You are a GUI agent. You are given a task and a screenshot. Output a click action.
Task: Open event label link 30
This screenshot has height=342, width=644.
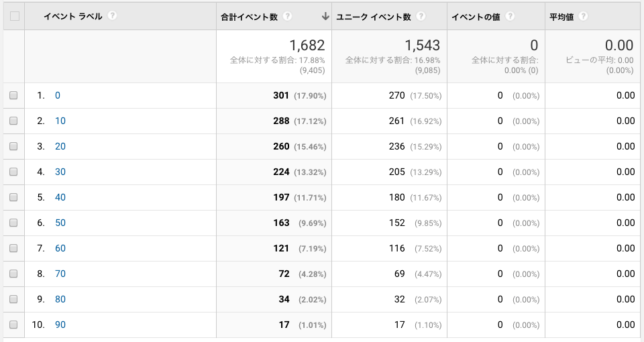(60, 172)
